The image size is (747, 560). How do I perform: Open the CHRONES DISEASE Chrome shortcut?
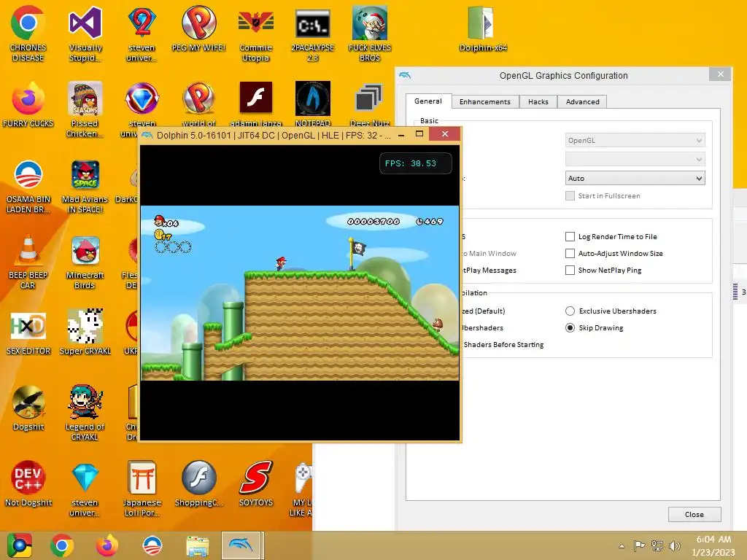point(28,34)
